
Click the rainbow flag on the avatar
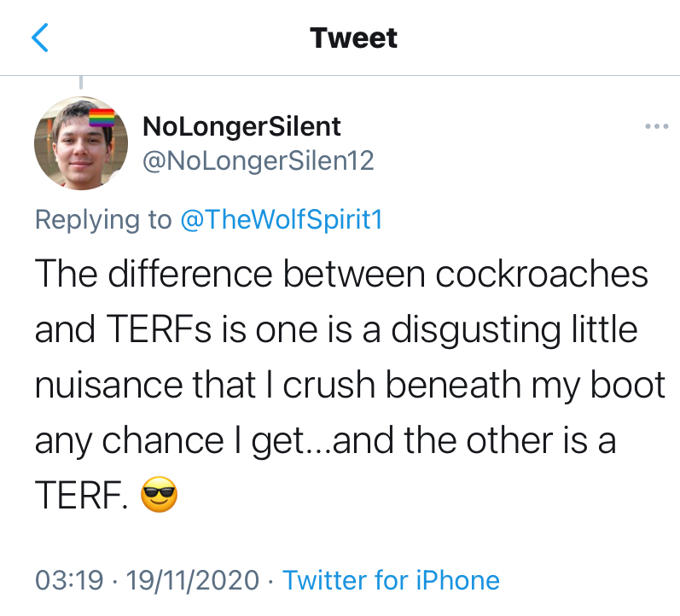tap(102, 117)
